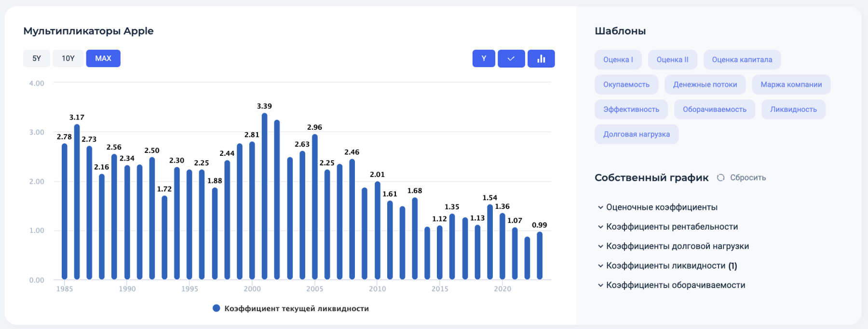Apply the Оценка II template
Screen dimensions: 868x329
(x=672, y=60)
